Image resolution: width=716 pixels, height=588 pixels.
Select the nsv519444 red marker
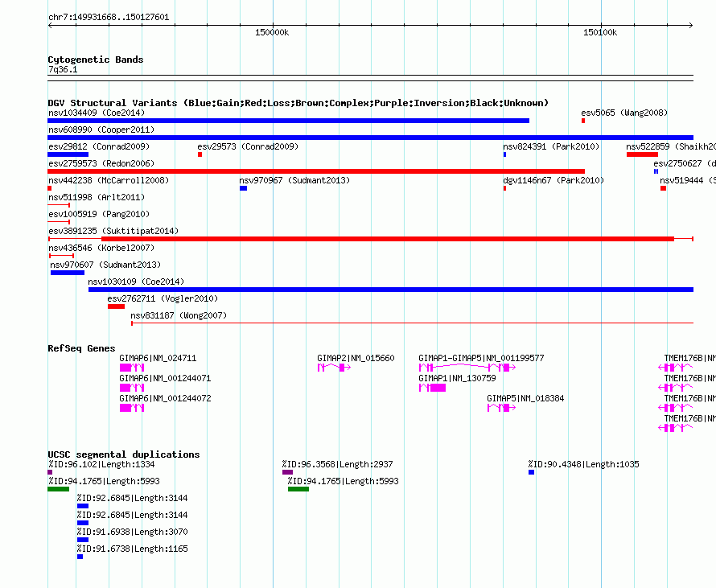[663, 188]
